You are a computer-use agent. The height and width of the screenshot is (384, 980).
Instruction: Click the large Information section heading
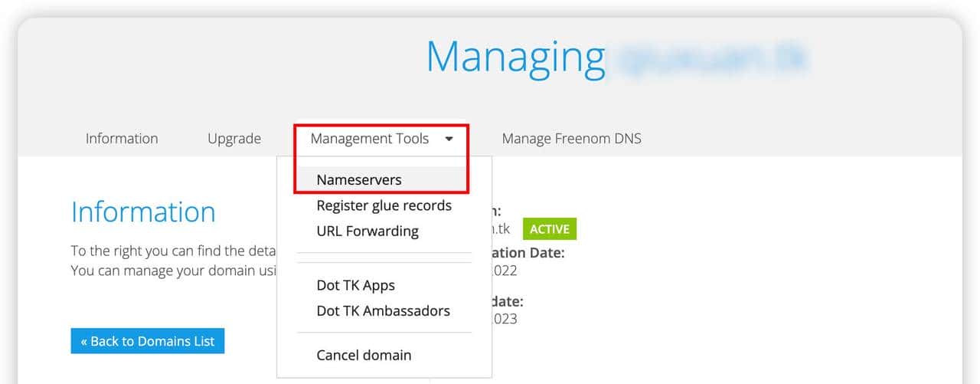click(x=143, y=212)
